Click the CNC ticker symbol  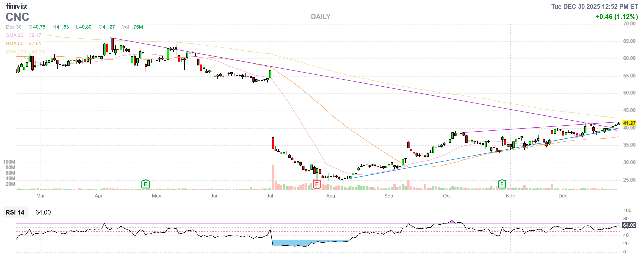18,17
